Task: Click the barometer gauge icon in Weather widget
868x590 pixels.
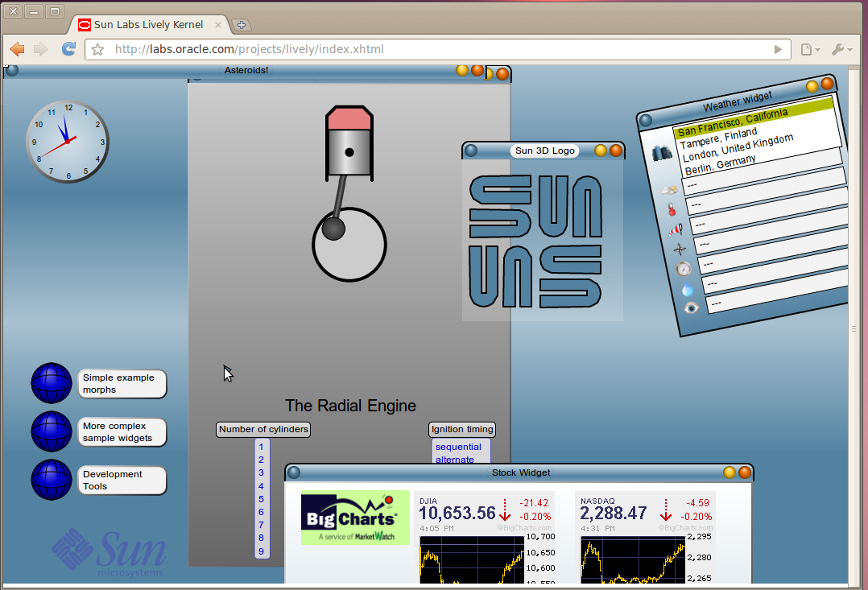Action: point(684,269)
